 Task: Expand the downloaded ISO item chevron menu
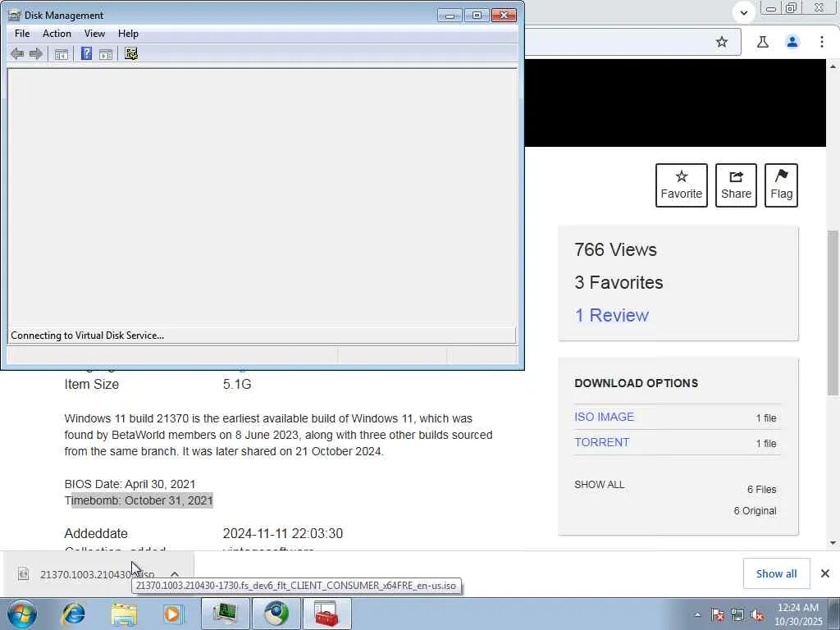pos(174,574)
